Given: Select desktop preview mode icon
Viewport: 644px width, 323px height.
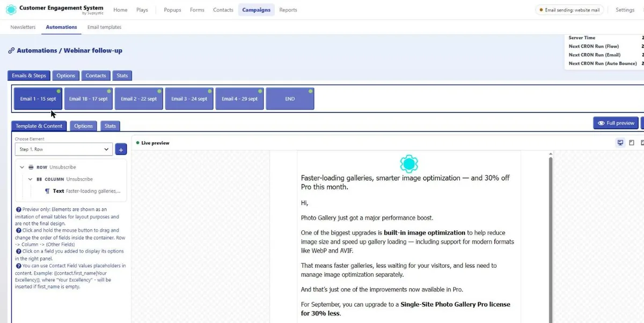Looking at the screenshot, I should click(x=620, y=143).
